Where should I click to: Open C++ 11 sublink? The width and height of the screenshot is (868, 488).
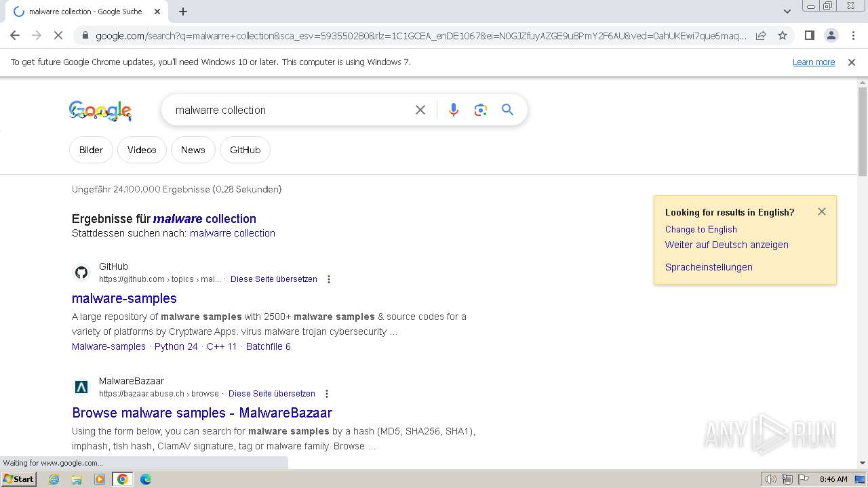(x=222, y=346)
